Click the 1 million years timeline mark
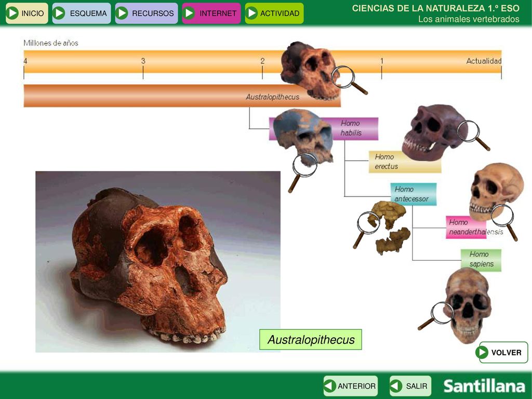Viewport: 532px width, 399px height. coord(382,61)
